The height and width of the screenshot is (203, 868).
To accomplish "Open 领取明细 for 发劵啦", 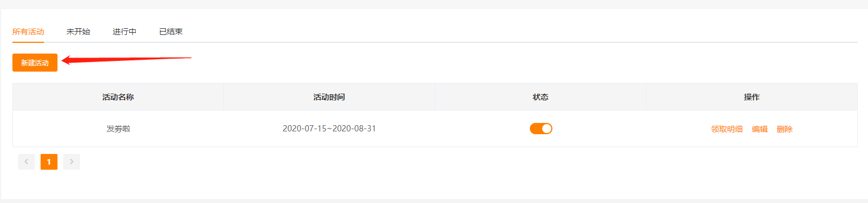I will tap(727, 129).
